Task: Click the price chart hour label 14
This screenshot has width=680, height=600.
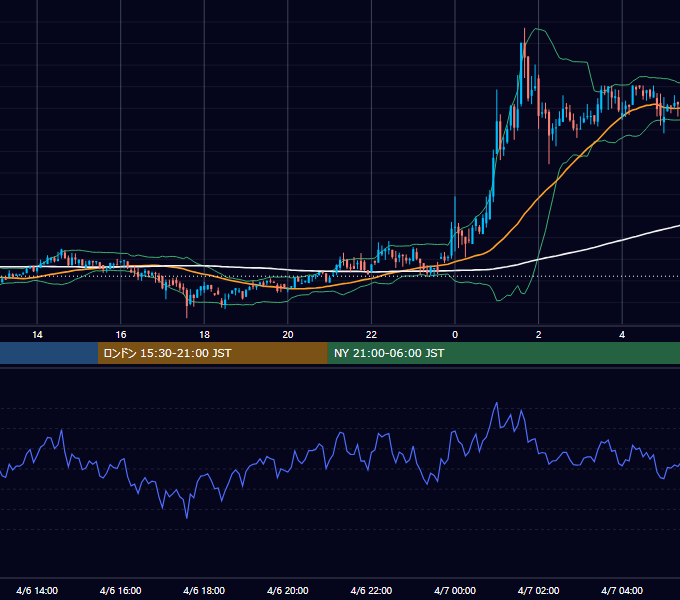Action: 37,335
